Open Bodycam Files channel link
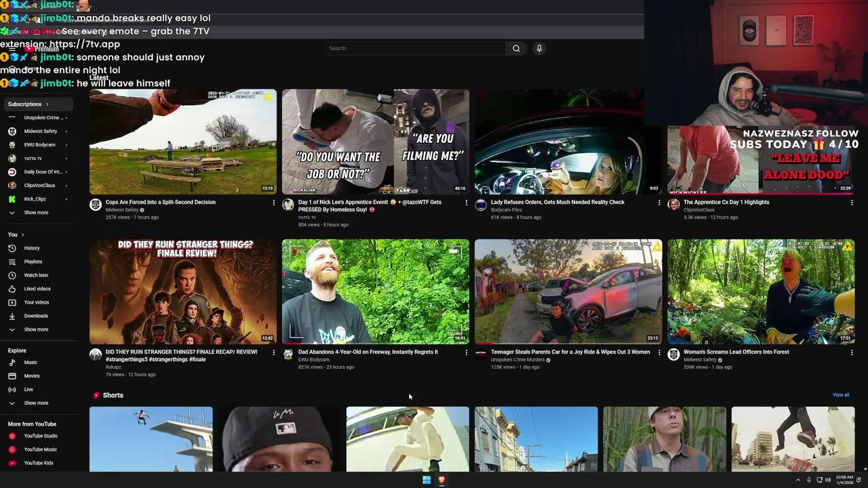Image resolution: width=868 pixels, height=488 pixels. click(x=507, y=210)
